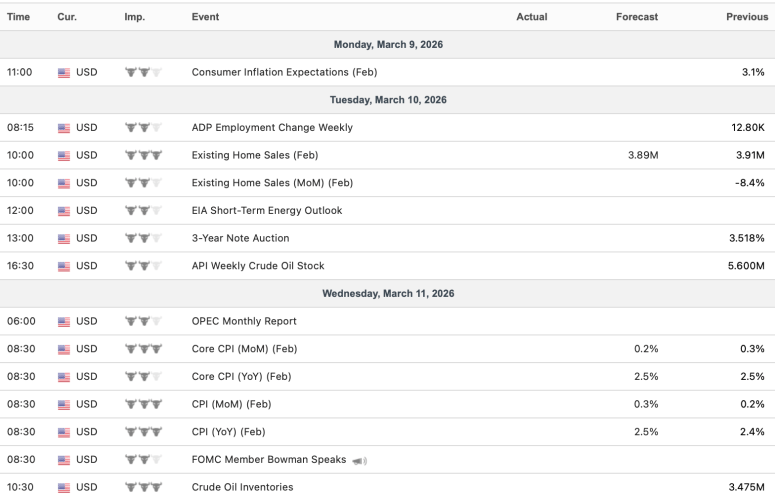This screenshot has width=775, height=495.
Task: Click the Wednesday, March 11, 2026 date row
Action: coord(387,294)
